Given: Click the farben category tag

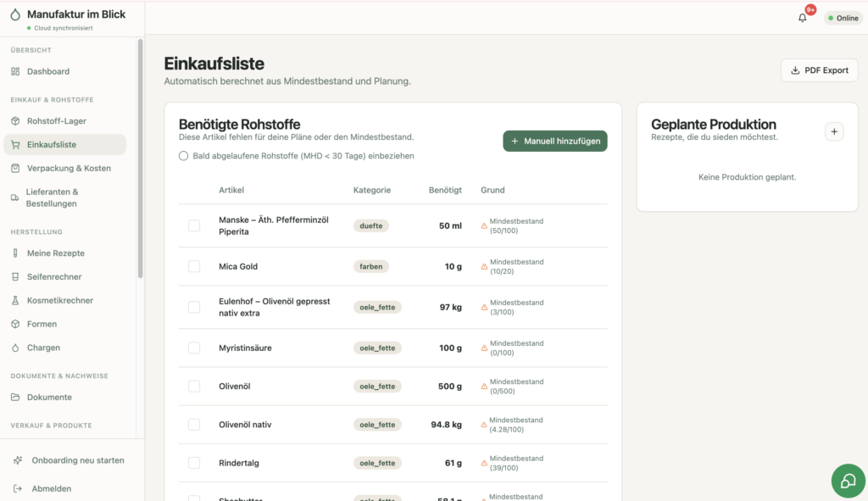Looking at the screenshot, I should 371,266.
